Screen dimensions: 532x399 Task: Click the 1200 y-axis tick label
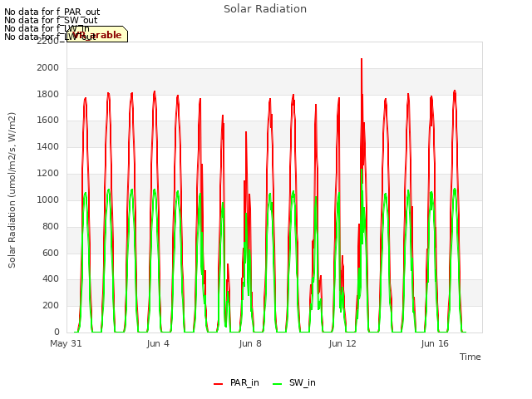pyautogui.click(x=48, y=174)
